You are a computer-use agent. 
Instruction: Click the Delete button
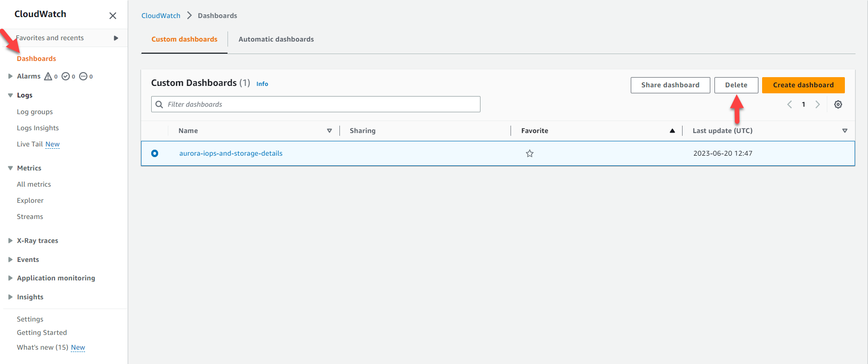(x=736, y=85)
